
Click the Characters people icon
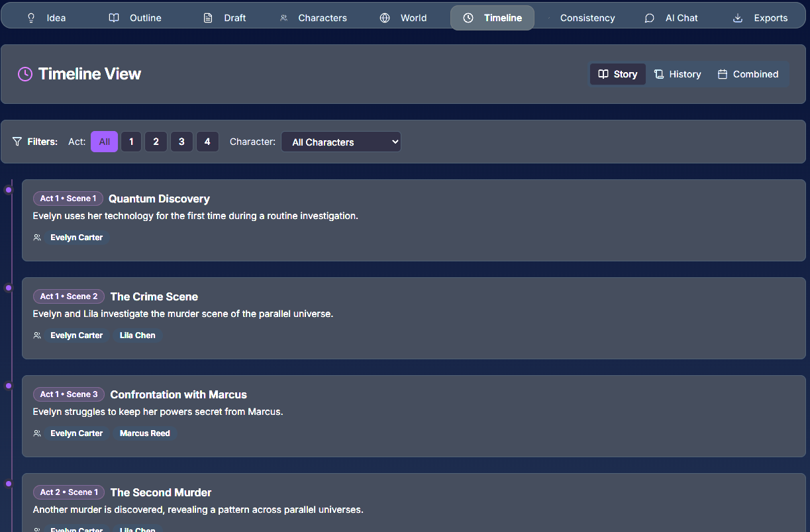283,18
